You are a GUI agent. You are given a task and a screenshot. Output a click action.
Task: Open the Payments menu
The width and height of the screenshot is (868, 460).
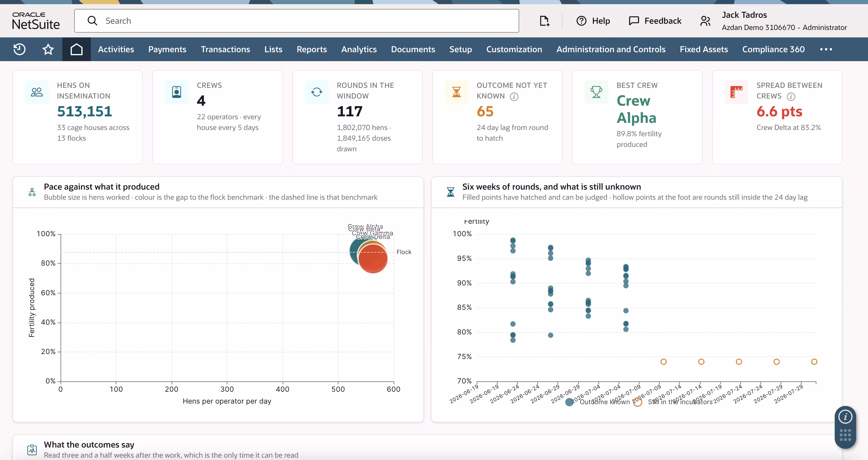click(167, 49)
